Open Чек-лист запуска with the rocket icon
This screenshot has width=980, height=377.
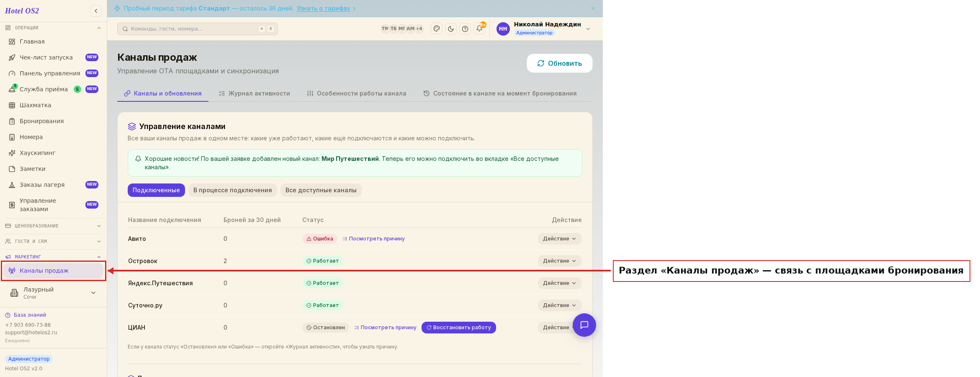[53, 57]
